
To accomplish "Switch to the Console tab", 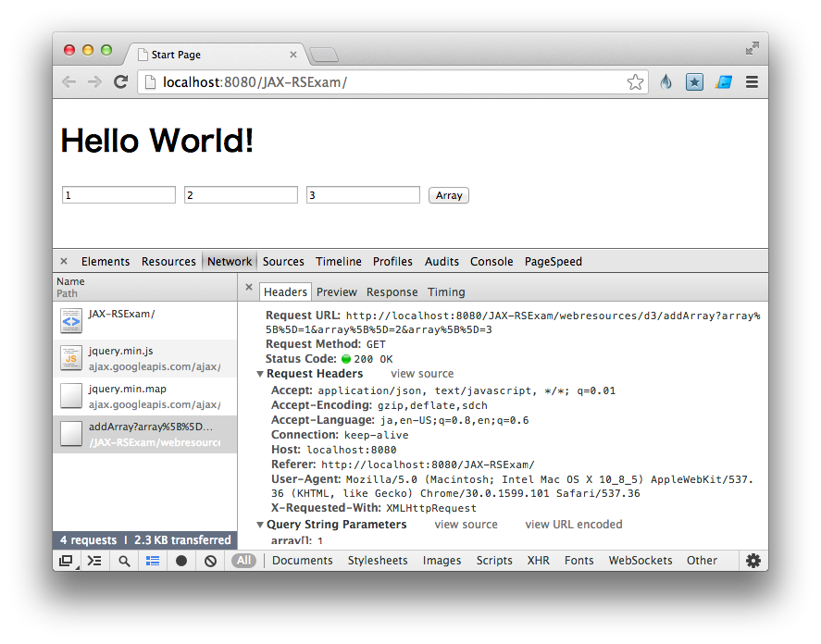I will 491,262.
